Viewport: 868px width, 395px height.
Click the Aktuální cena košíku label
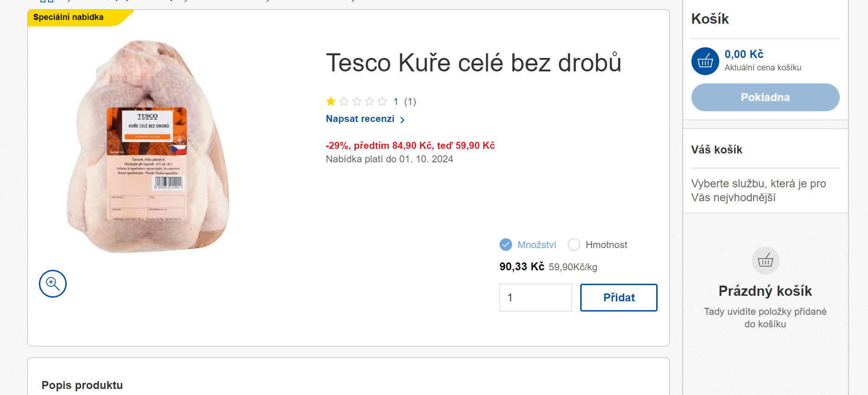click(x=763, y=68)
